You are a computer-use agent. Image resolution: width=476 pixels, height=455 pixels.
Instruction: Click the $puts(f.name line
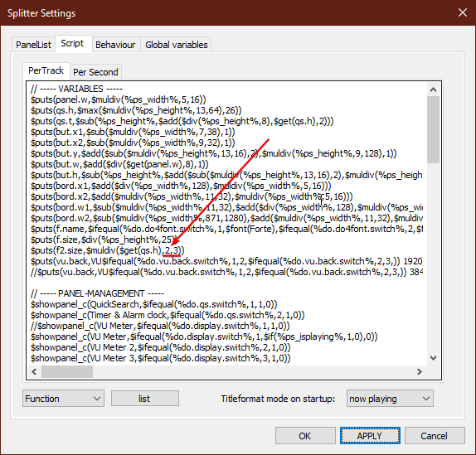(226, 229)
